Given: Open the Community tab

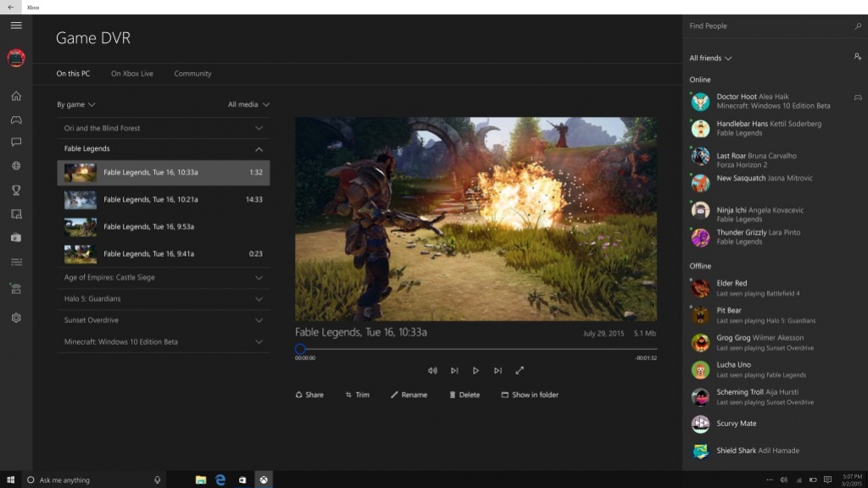Looking at the screenshot, I should pos(192,74).
